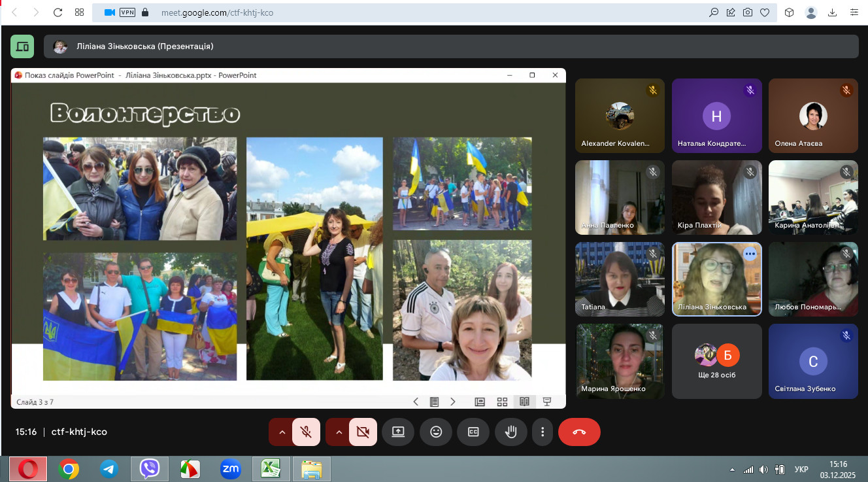Raise hand in the meeting

511,432
